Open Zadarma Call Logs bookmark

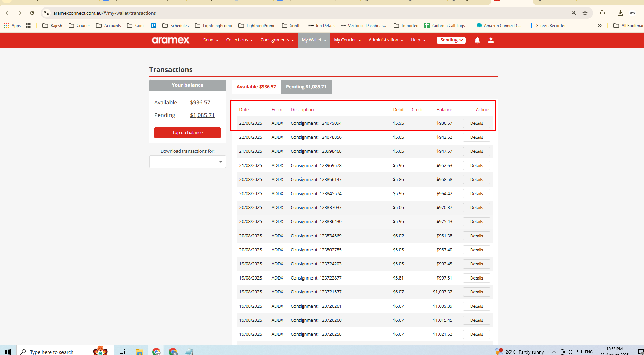point(447,26)
